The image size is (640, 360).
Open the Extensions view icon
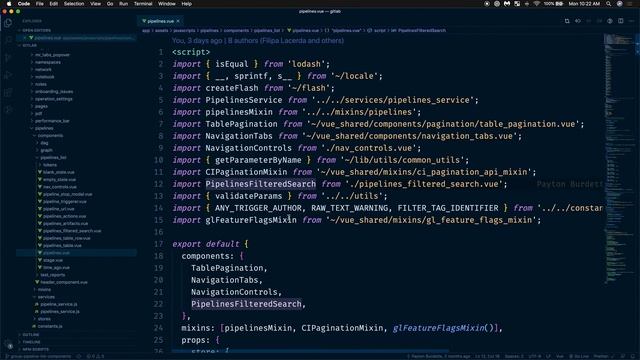coord(8,93)
